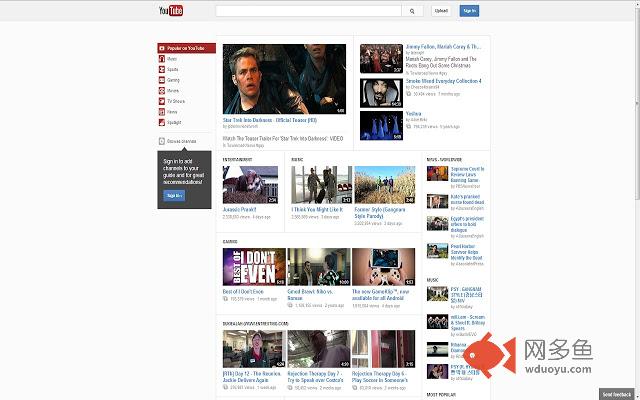Open TV Shows from the sidebar
Screen dimensions: 640x400
click(160, 101)
